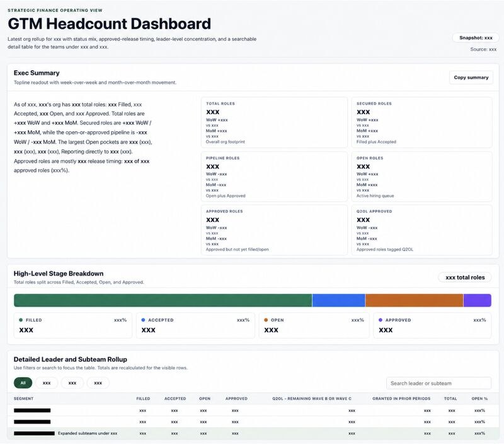This screenshot has width=504, height=444.
Task: Click the Snapshot badge
Action: [476, 38]
